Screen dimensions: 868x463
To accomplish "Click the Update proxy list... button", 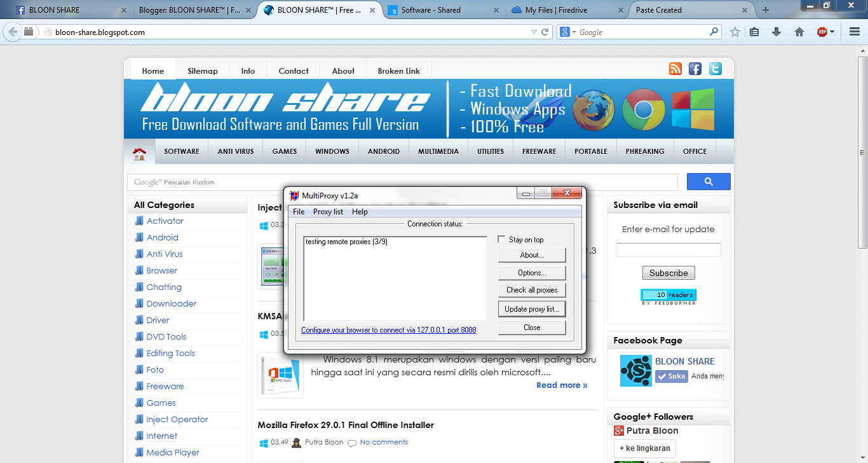I will [532, 309].
